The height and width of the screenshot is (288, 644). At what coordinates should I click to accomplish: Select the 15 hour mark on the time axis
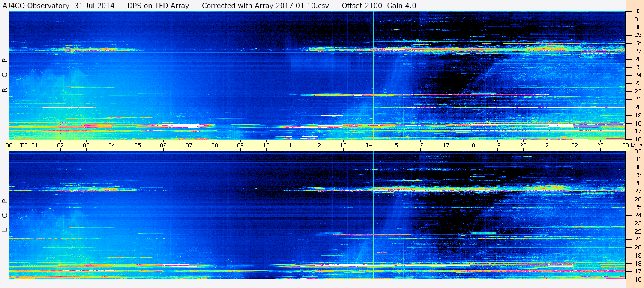(x=395, y=145)
